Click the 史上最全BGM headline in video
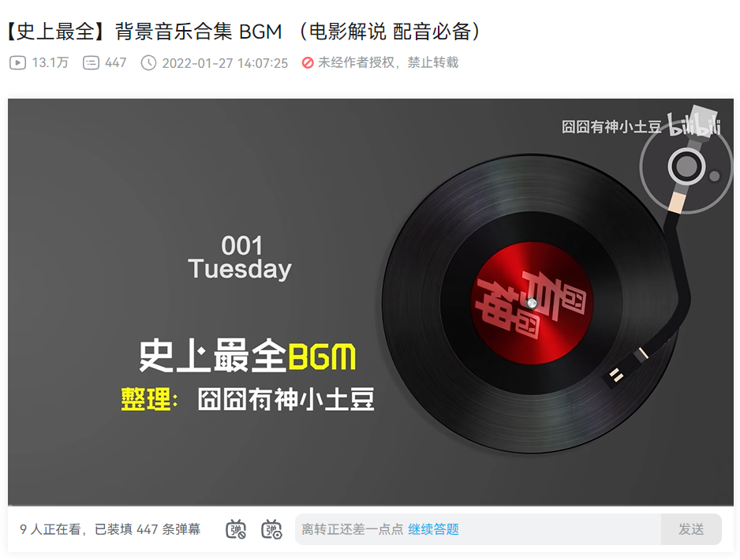Screen dimensions: 740x560 247,355
